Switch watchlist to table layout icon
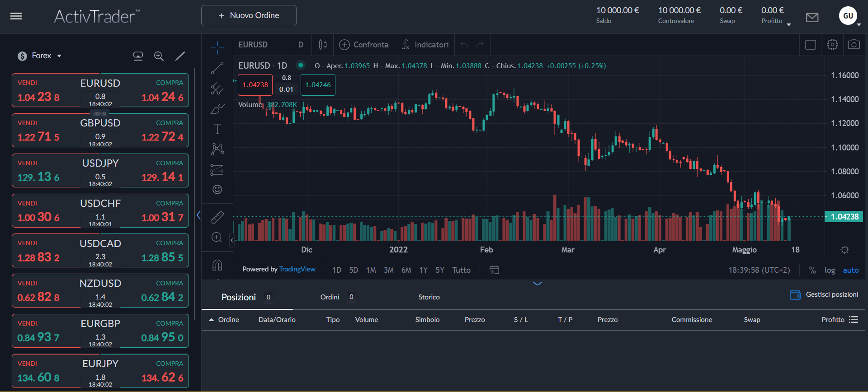The image size is (868, 392). click(x=138, y=56)
